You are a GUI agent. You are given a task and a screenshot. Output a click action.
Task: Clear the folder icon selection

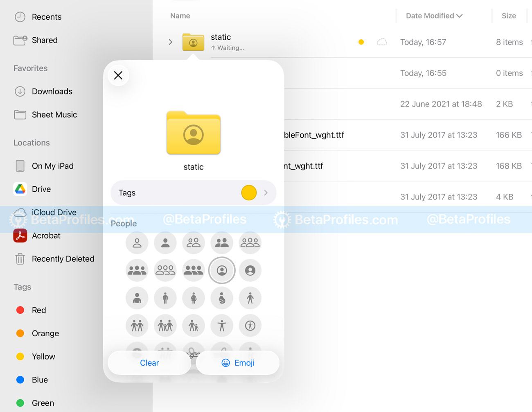coord(149,363)
